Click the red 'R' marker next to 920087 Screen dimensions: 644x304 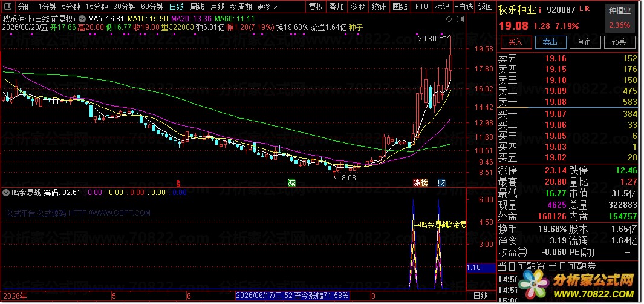point(587,8)
